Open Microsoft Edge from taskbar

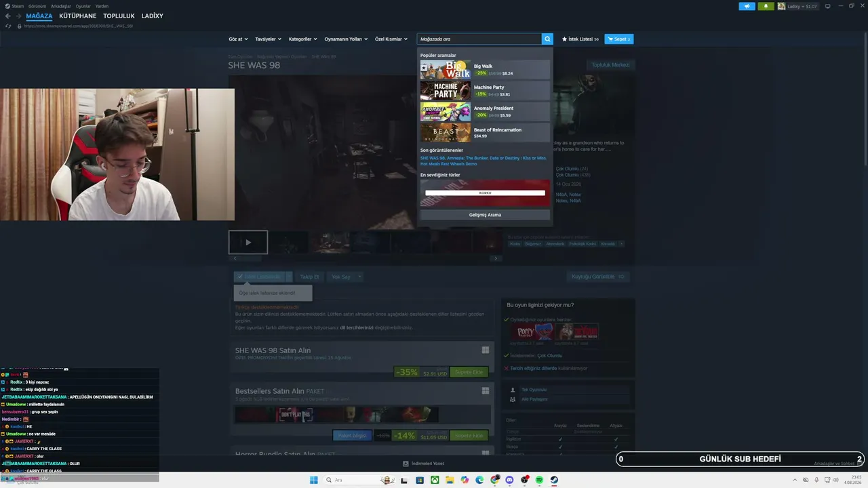[479, 480]
